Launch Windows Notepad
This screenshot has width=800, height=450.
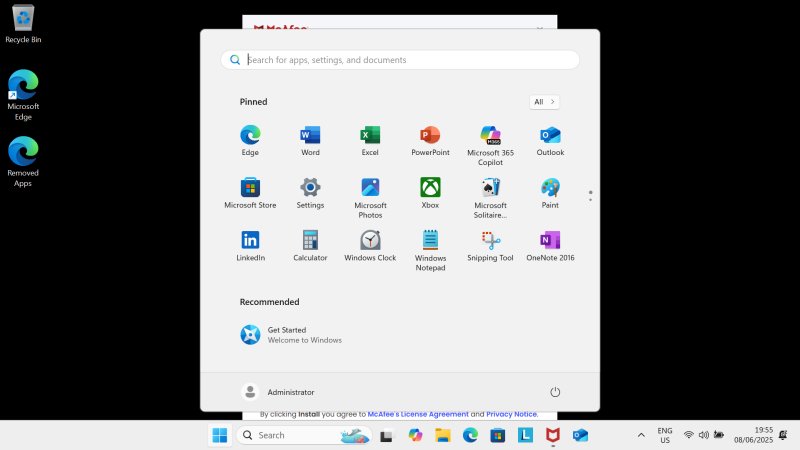(430, 251)
